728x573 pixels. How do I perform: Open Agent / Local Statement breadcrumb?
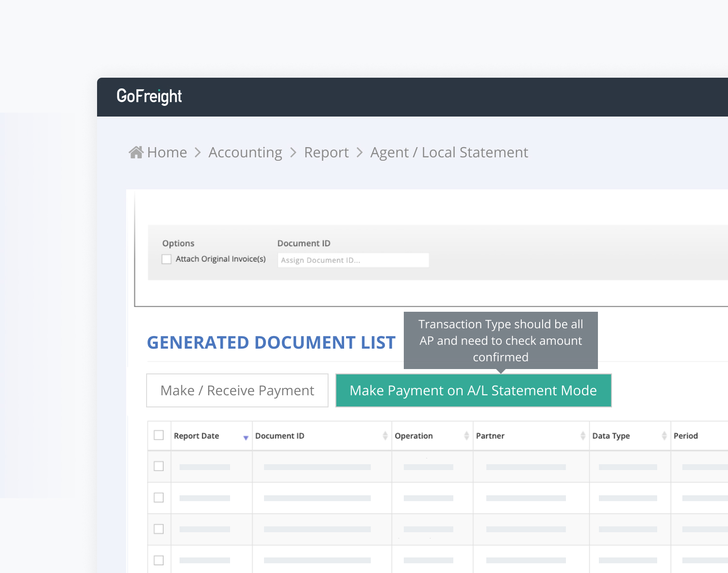pos(449,152)
